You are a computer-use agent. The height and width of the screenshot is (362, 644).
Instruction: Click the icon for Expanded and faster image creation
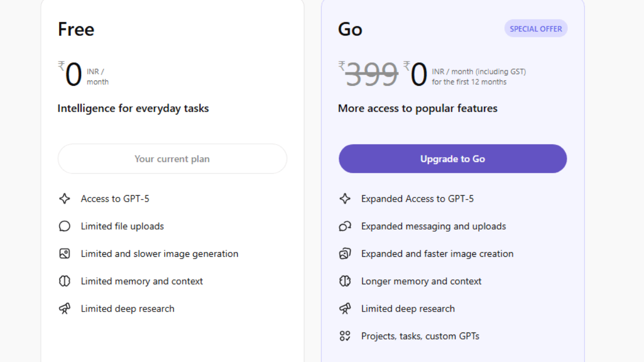(x=345, y=254)
